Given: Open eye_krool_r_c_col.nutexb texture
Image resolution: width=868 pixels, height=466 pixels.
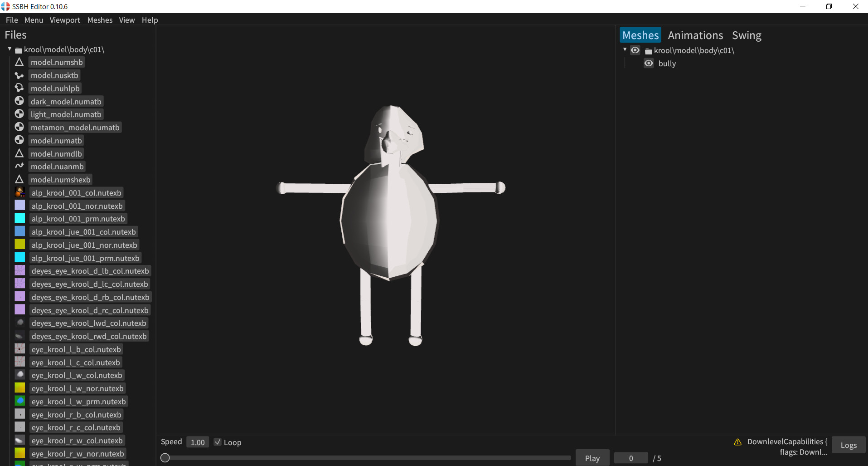Looking at the screenshot, I should [76, 427].
